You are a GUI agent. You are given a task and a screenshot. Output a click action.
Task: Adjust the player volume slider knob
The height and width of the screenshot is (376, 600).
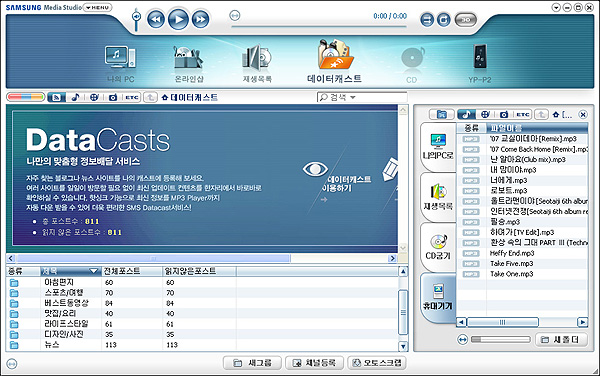pyautogui.click(x=136, y=17)
